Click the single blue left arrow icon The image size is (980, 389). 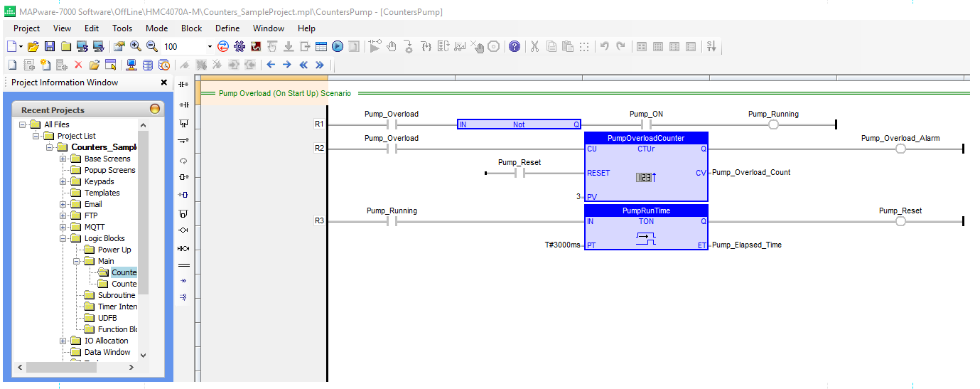tap(271, 65)
